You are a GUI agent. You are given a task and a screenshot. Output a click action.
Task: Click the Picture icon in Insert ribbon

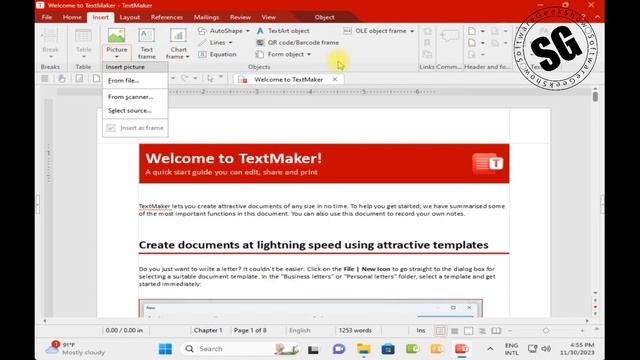117,36
